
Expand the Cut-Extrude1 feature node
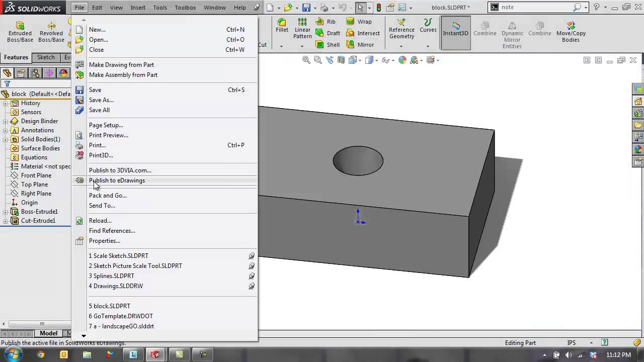click(x=6, y=221)
